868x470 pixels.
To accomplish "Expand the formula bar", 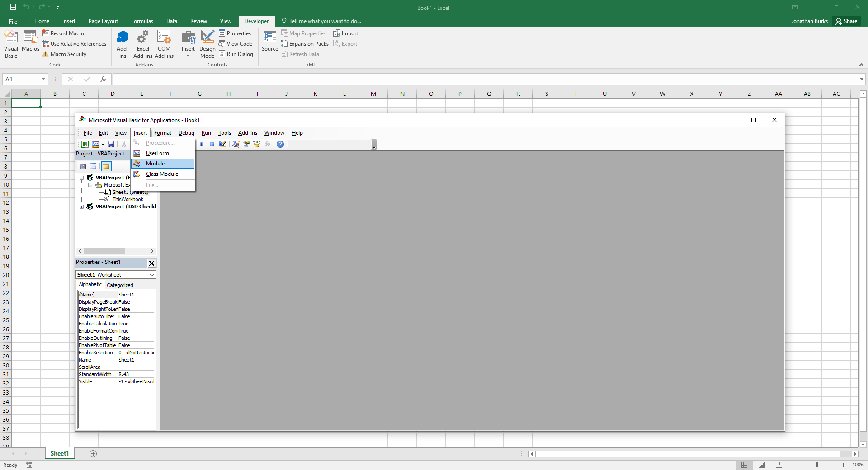I will [x=862, y=79].
